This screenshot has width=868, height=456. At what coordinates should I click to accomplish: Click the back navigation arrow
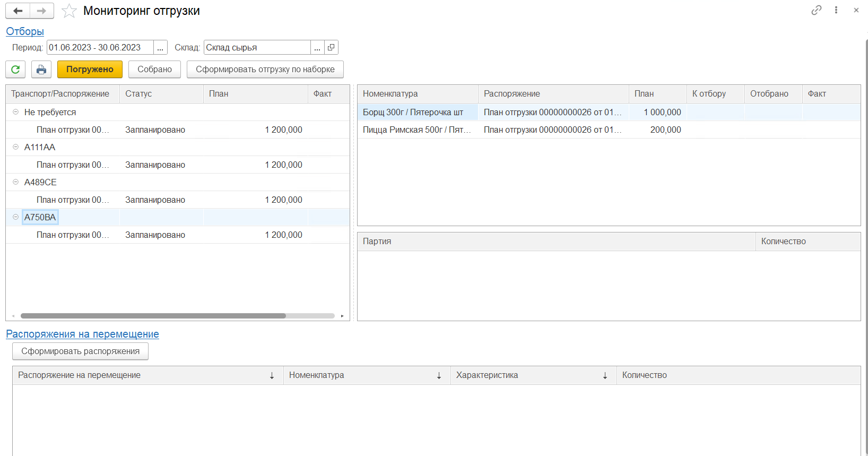click(x=18, y=11)
